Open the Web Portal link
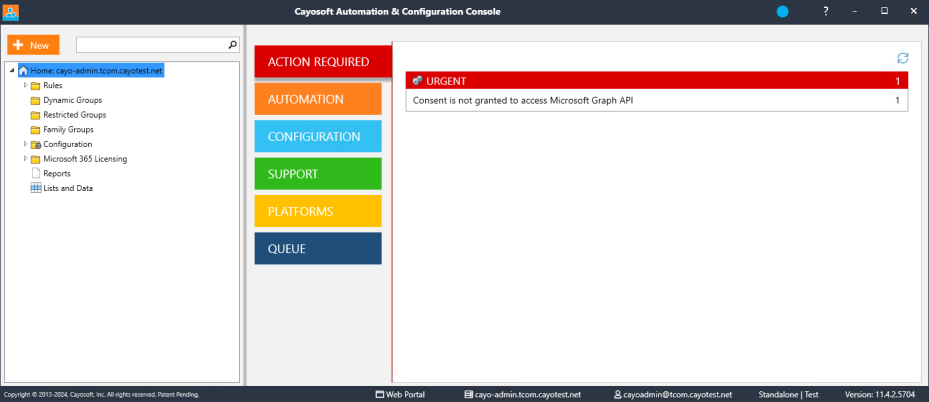929x402 pixels. (401, 394)
